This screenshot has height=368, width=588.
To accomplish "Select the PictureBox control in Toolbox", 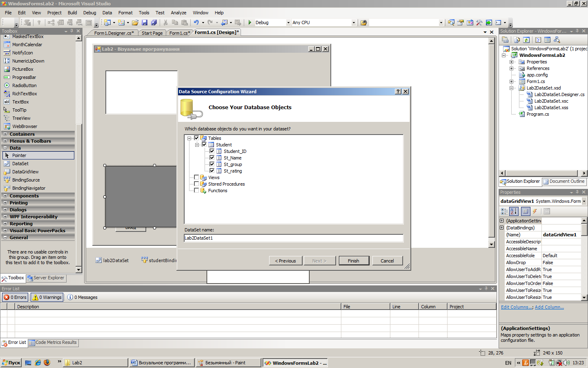I will tap(22, 69).
